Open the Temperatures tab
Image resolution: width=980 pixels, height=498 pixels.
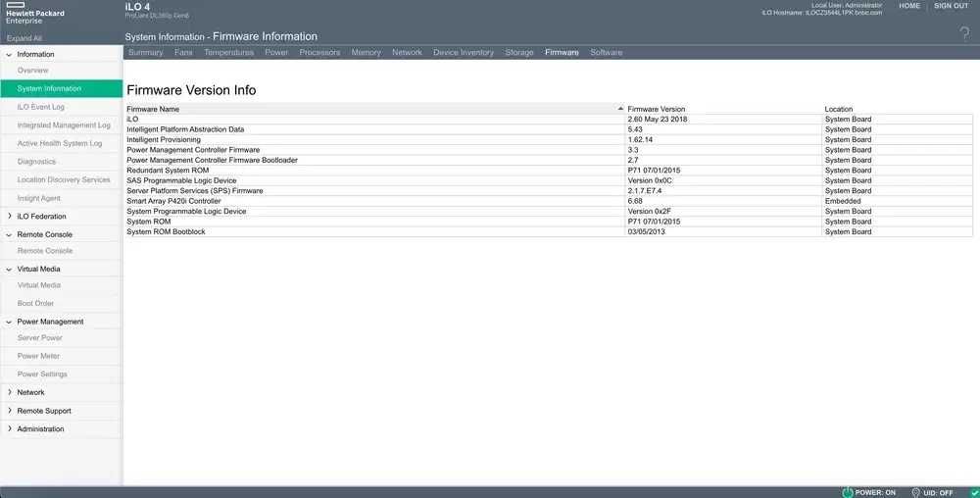(228, 53)
